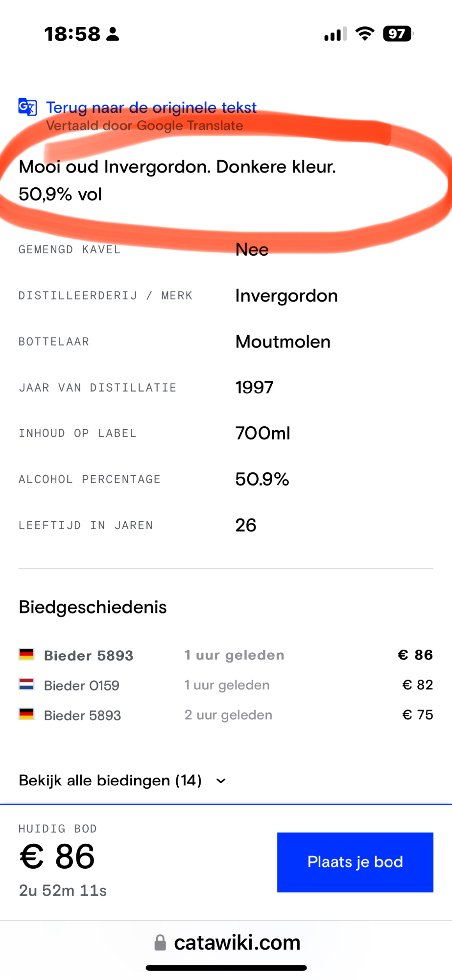Screen dimensions: 452x980
Task: Select the Bieder 5893 €86 bid row
Action: coord(226,655)
